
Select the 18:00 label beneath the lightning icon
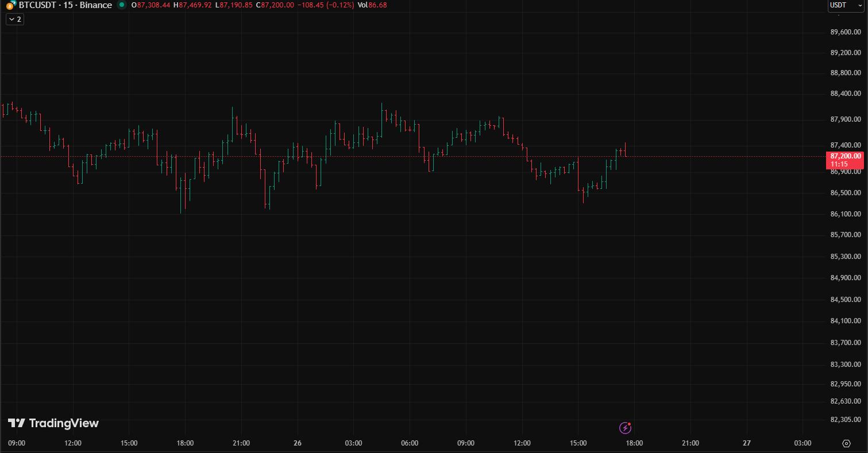(x=634, y=443)
